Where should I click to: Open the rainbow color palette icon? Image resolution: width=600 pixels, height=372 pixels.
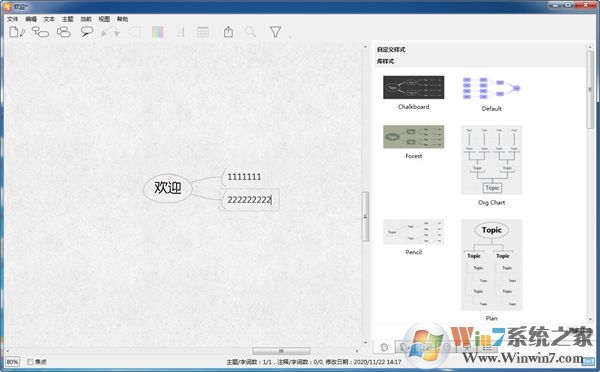click(x=158, y=32)
